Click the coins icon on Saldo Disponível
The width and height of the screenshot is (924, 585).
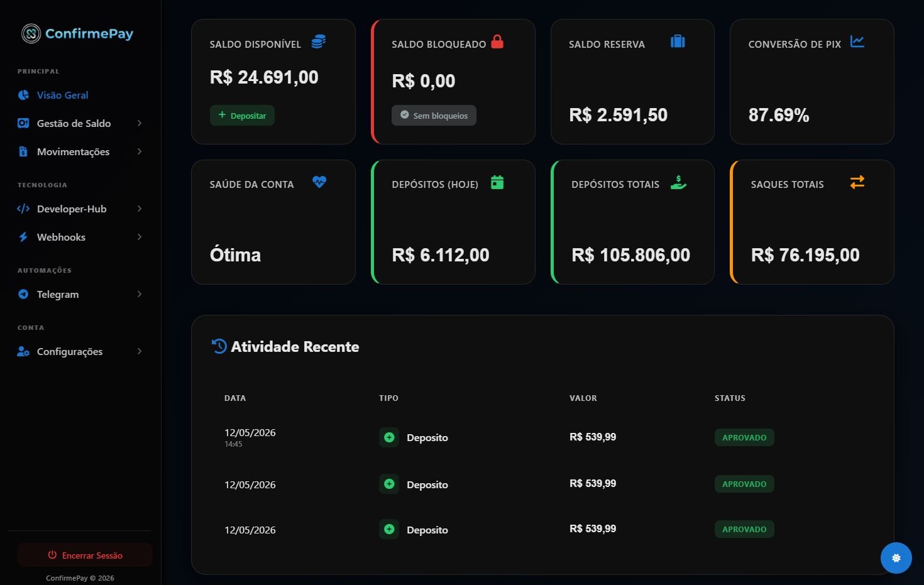pos(319,41)
